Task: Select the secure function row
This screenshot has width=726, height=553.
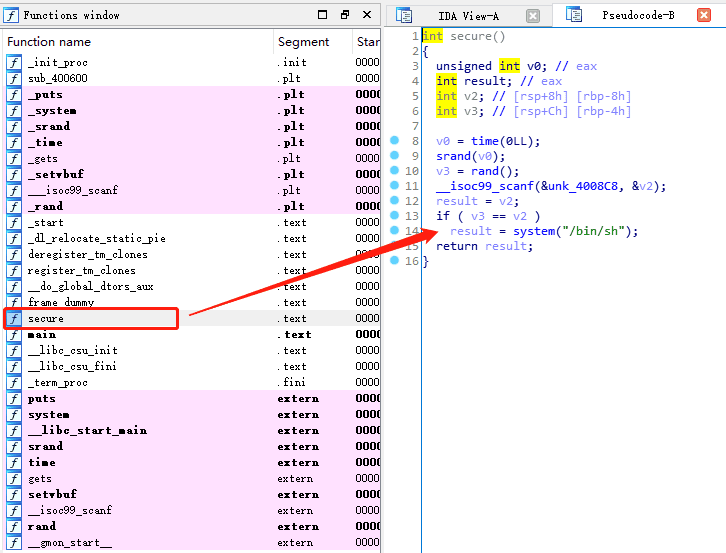Action: (x=192, y=318)
